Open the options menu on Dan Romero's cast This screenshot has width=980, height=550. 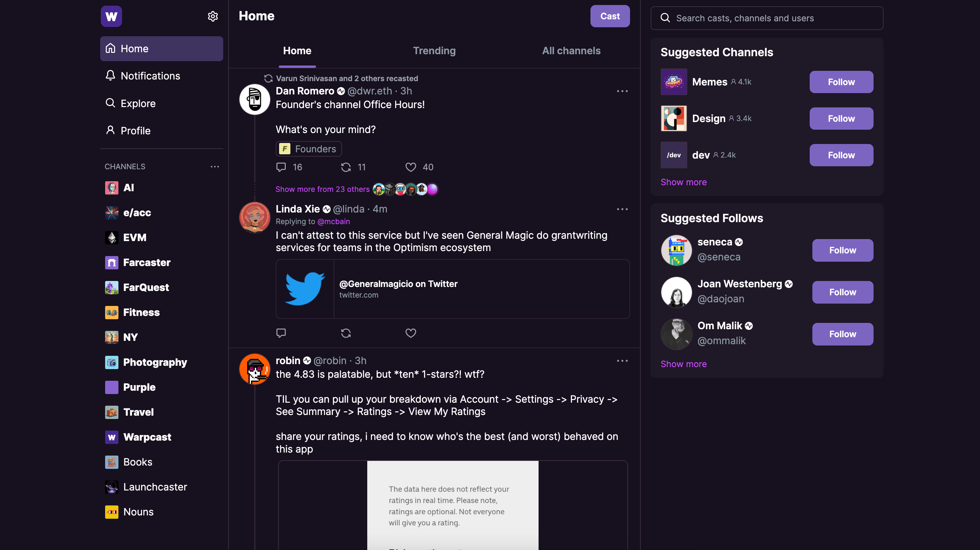tap(622, 91)
